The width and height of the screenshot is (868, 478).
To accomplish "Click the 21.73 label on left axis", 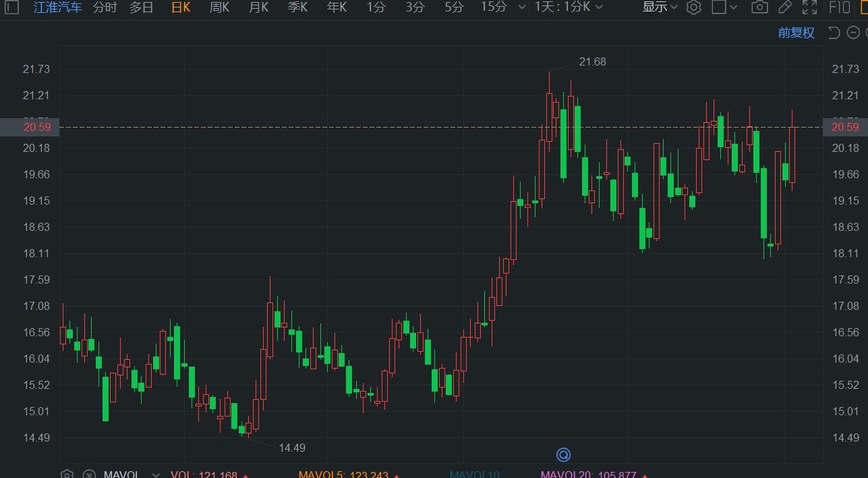I will point(36,69).
